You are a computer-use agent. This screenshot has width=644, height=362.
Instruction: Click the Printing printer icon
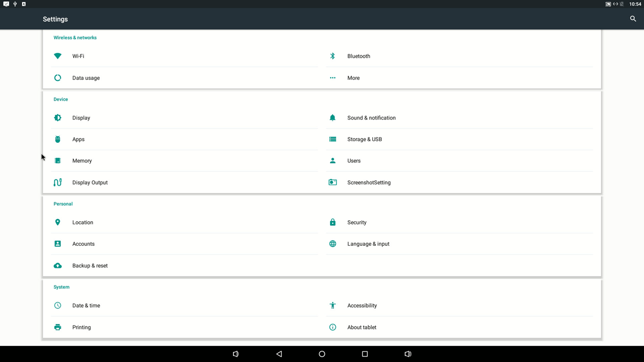pyautogui.click(x=58, y=327)
